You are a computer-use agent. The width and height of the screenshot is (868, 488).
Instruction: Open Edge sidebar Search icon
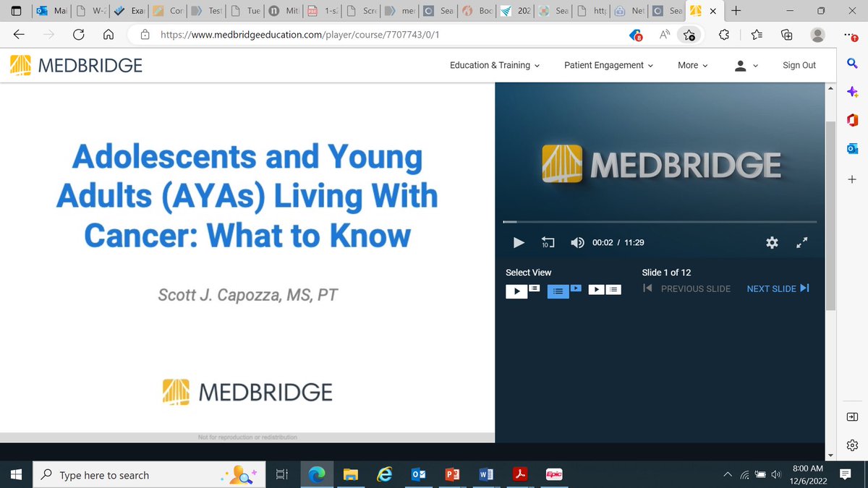pos(852,65)
